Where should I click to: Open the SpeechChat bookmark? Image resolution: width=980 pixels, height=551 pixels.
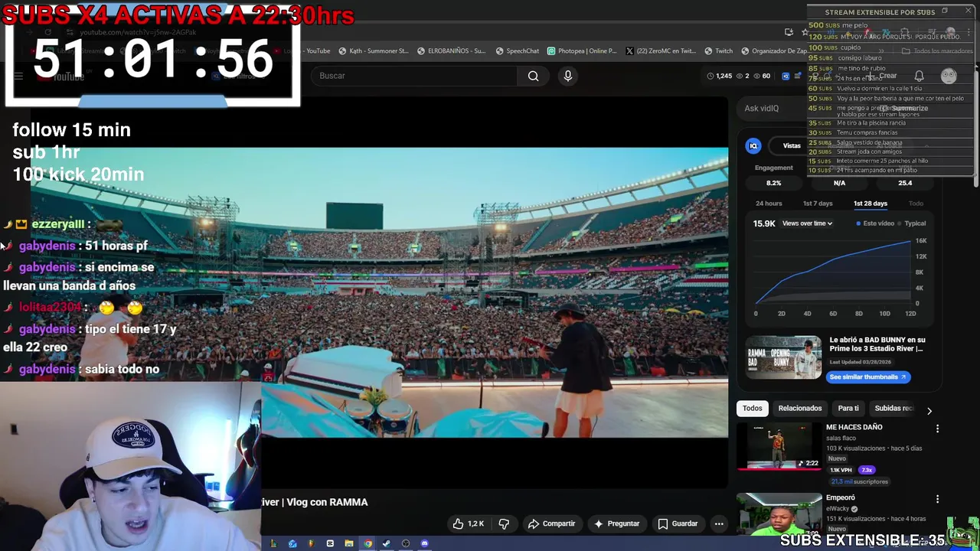click(x=517, y=51)
